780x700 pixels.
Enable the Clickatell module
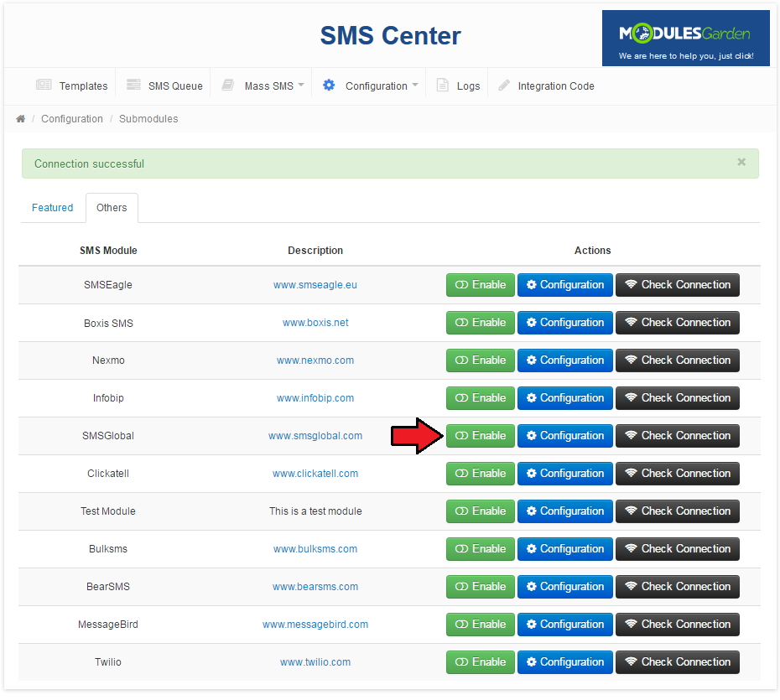[480, 474]
